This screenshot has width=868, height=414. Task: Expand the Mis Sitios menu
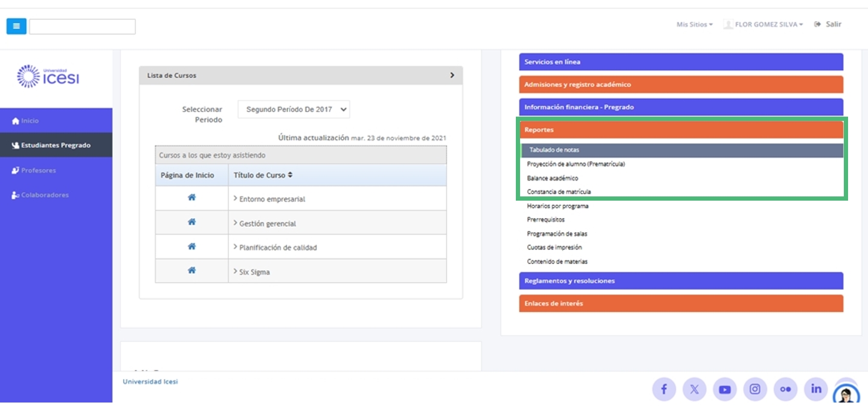point(694,25)
